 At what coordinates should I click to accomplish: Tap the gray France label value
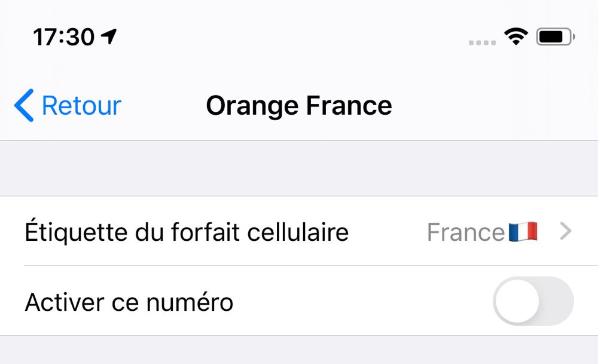[466, 232]
